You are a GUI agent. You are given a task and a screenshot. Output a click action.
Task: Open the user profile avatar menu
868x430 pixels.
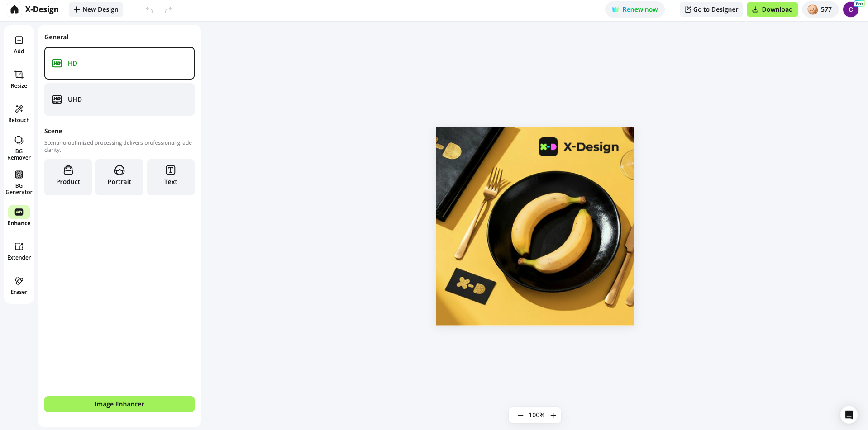pos(850,9)
